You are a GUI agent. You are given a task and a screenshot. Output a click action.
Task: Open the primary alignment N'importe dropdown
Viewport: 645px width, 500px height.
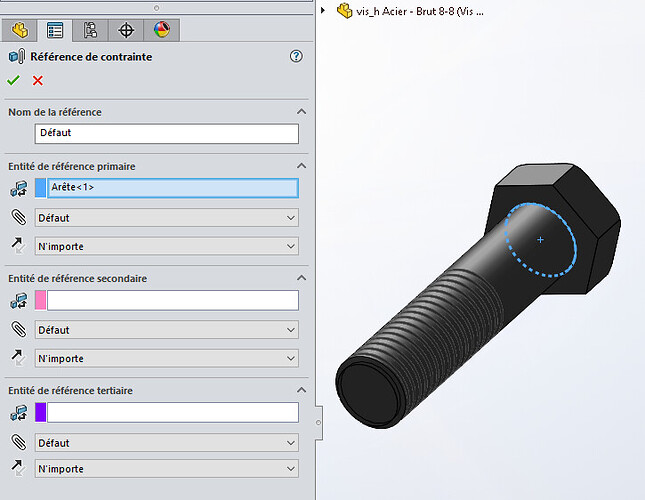[x=166, y=246]
